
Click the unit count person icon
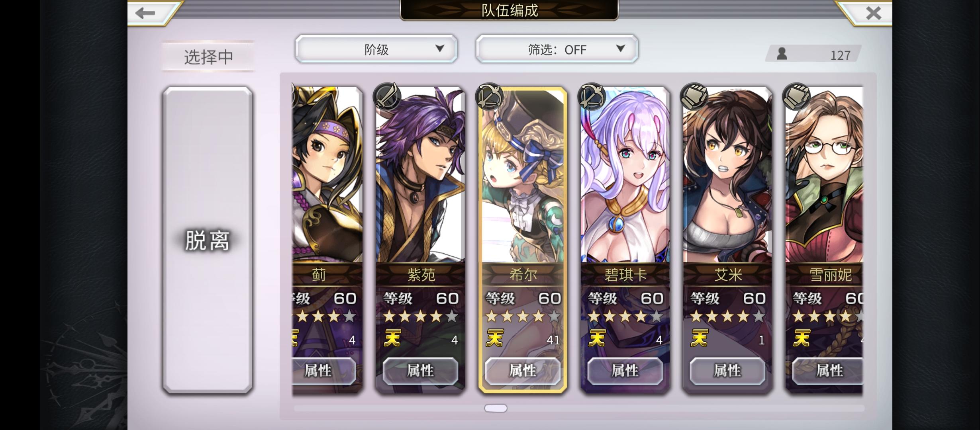[x=782, y=54]
